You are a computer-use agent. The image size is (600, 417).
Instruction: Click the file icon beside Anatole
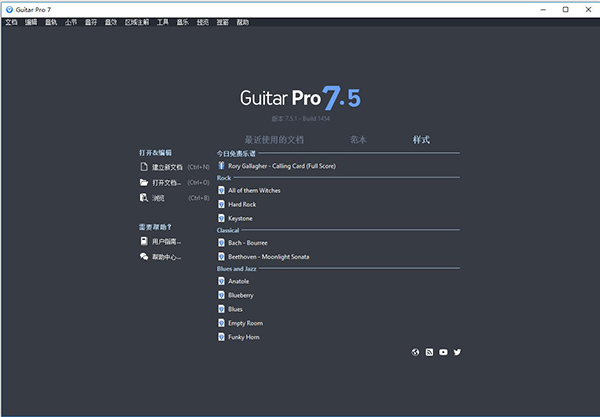[x=221, y=281]
